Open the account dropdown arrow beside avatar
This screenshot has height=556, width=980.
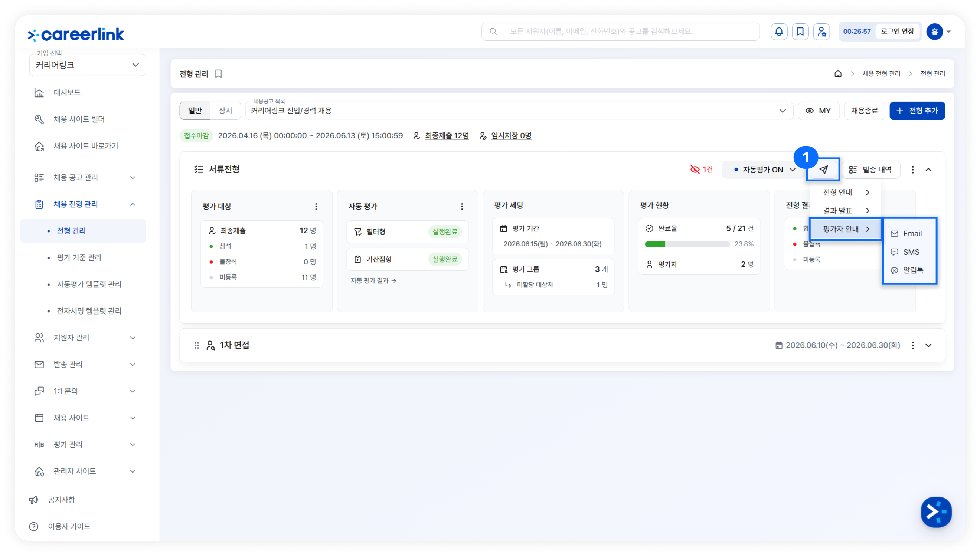pos(949,32)
